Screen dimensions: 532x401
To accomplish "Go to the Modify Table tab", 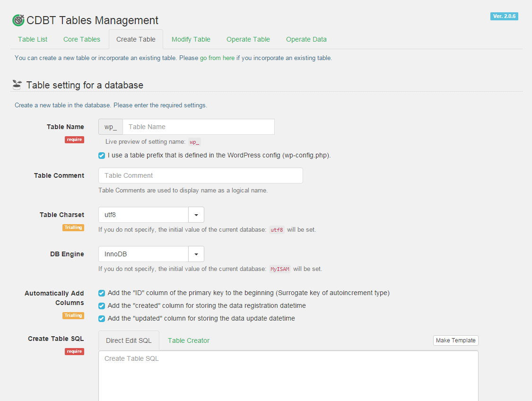I will (x=191, y=39).
